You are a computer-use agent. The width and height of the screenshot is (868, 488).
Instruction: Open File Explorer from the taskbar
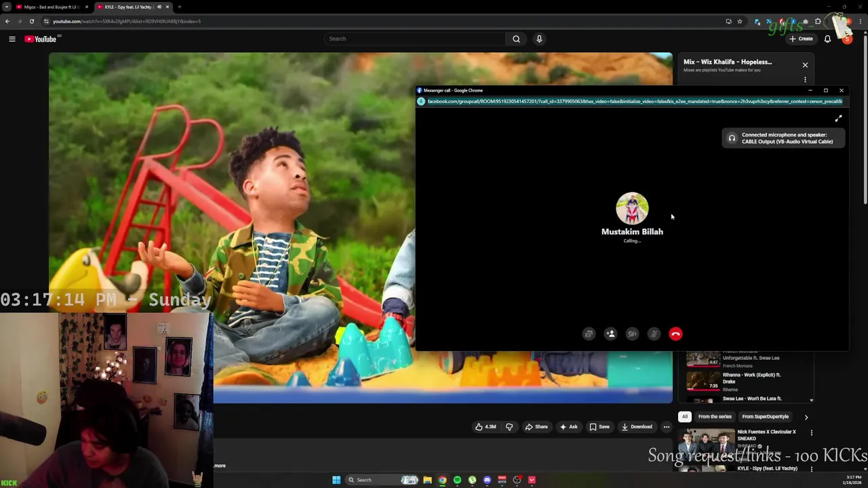point(427,480)
